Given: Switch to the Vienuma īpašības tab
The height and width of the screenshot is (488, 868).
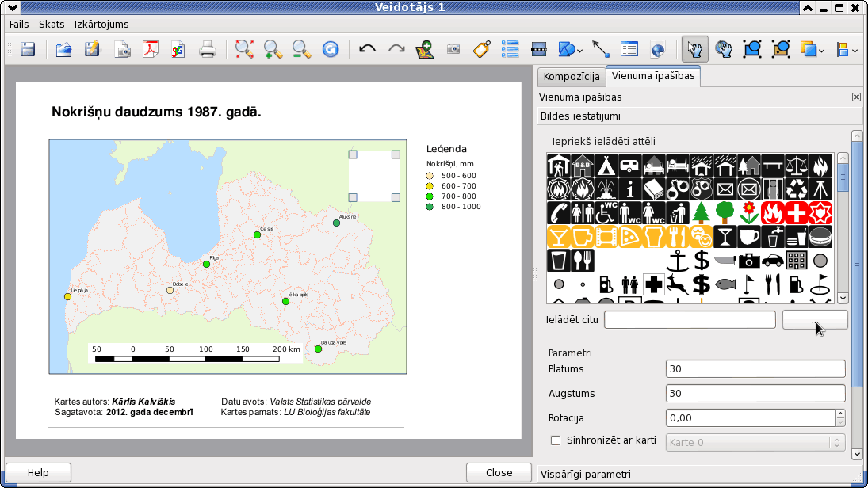Looking at the screenshot, I should pyautogui.click(x=653, y=76).
